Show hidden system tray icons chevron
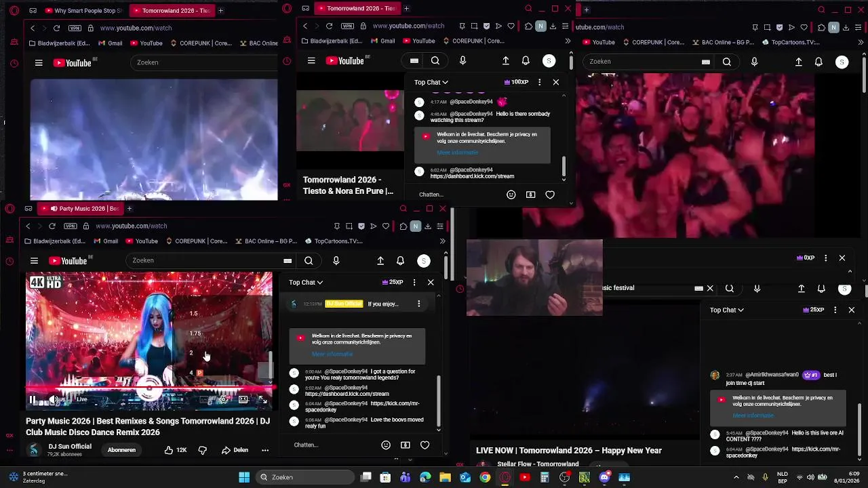868x488 pixels. coord(736,477)
